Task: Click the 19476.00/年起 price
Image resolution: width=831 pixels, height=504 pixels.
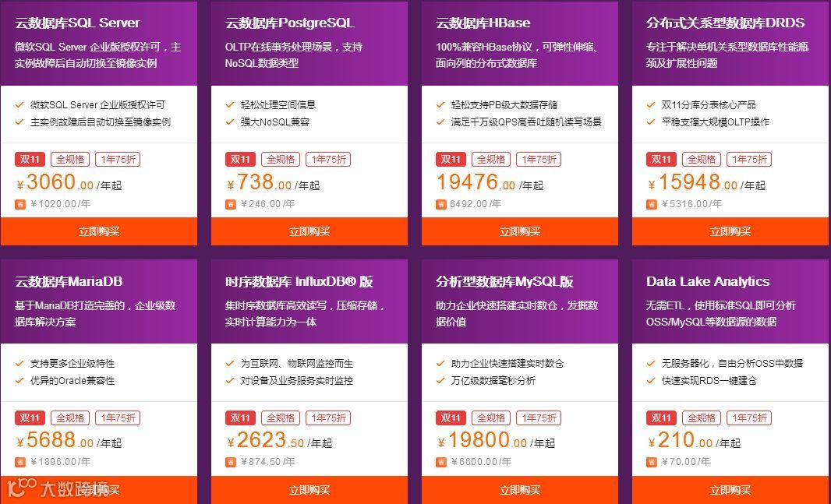Action: (490, 182)
